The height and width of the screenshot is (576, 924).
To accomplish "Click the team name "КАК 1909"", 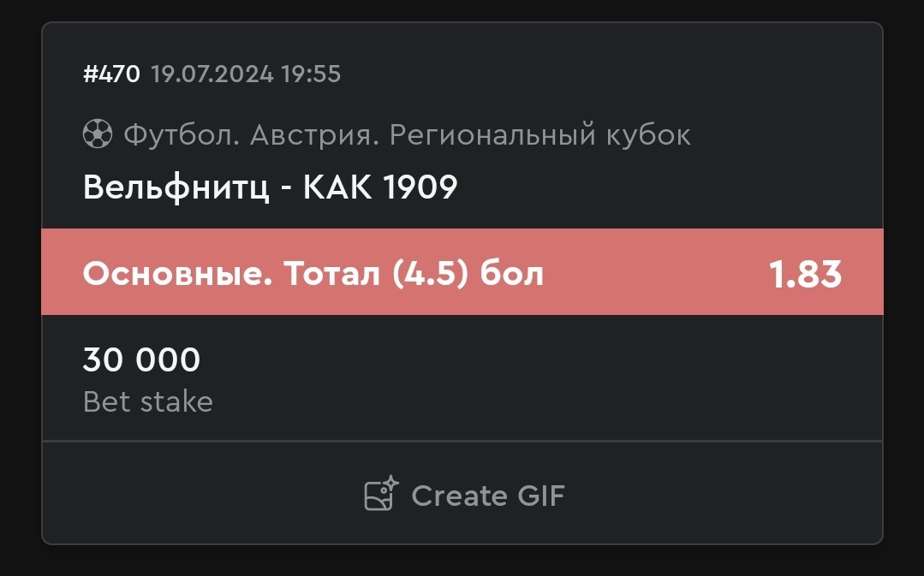I will click(380, 187).
